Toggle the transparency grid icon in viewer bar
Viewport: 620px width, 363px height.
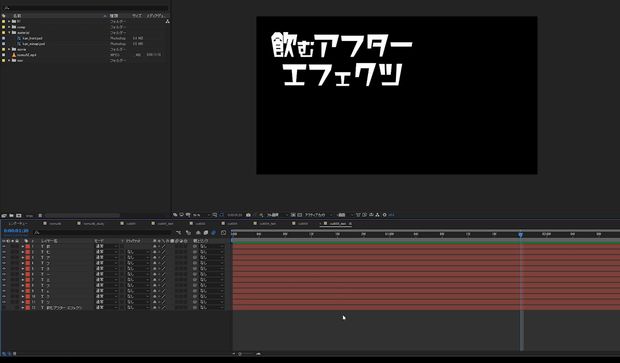pos(299,215)
